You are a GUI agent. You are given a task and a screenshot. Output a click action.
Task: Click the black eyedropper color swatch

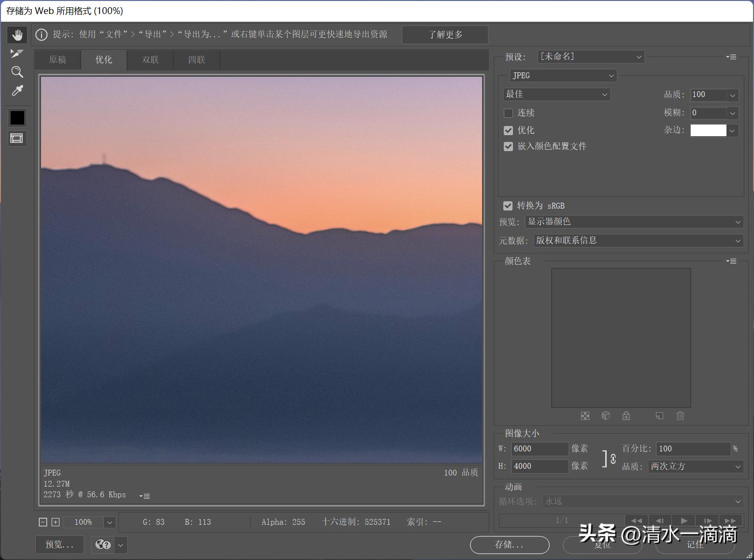17,118
